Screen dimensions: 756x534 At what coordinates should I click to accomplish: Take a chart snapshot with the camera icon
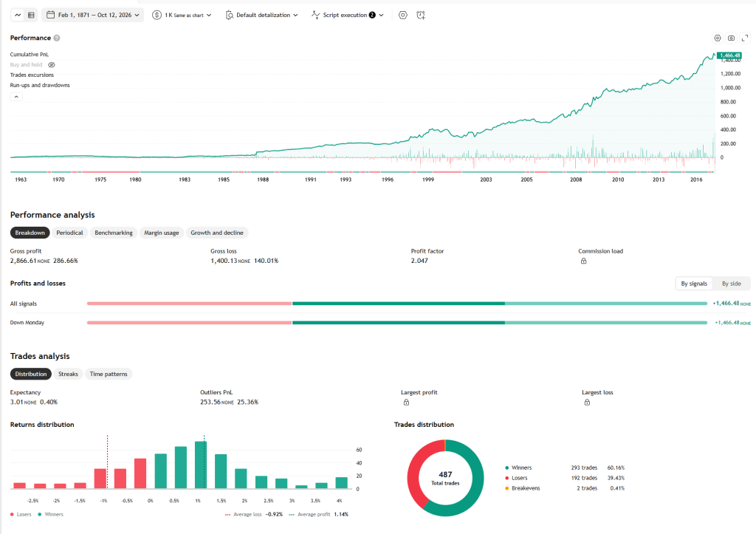pos(731,38)
